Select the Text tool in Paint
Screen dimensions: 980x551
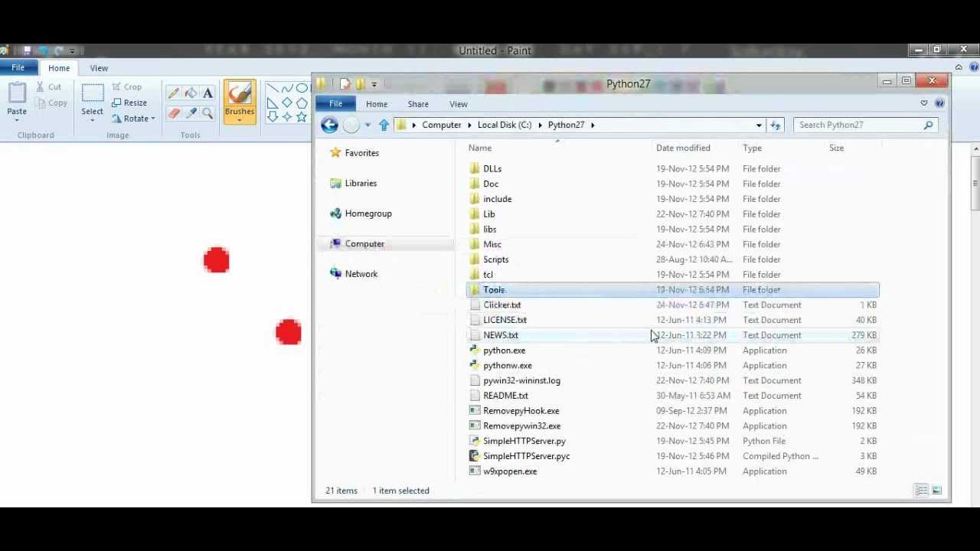pos(207,93)
